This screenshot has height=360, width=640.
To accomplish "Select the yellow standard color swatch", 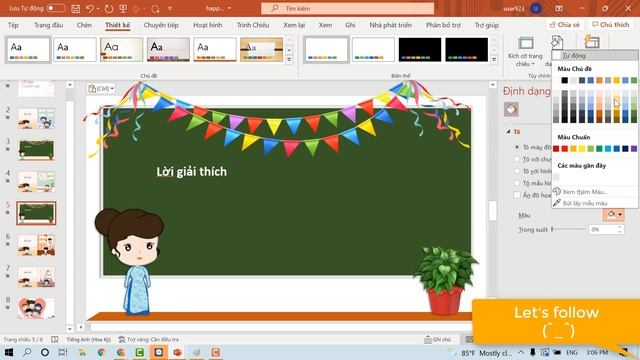I will click(x=582, y=149).
